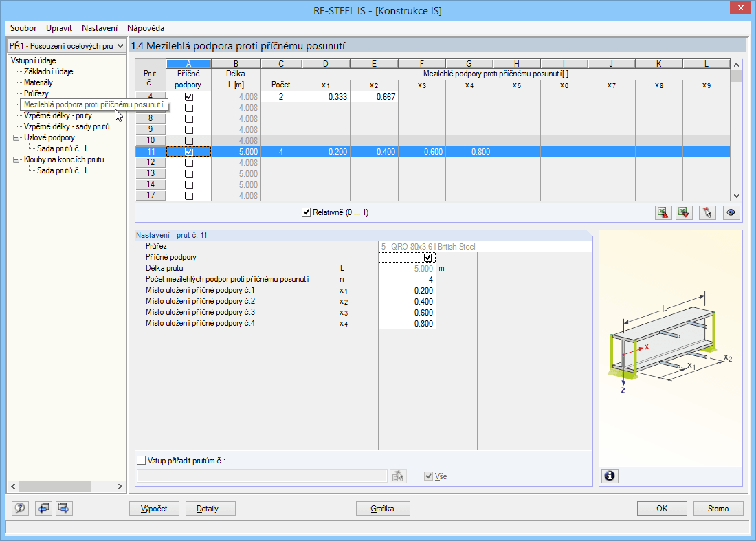Viewport: 756px width, 541px height.
Task: Toggle the eye view mode icon
Action: click(731, 212)
